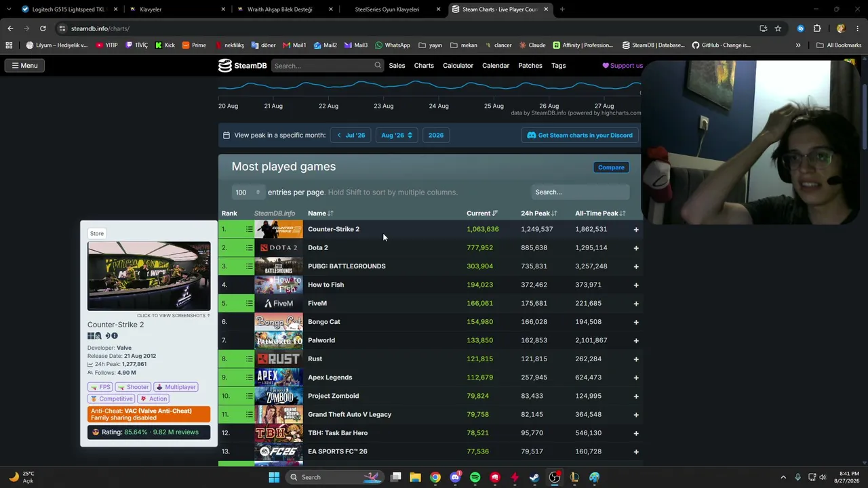Screen dimensions: 868x488
Task: Select the Multiplayer tag in the popup
Action: (x=176, y=387)
